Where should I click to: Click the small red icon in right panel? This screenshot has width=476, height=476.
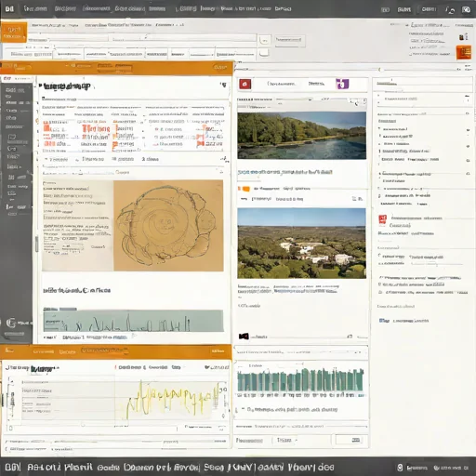click(x=382, y=219)
